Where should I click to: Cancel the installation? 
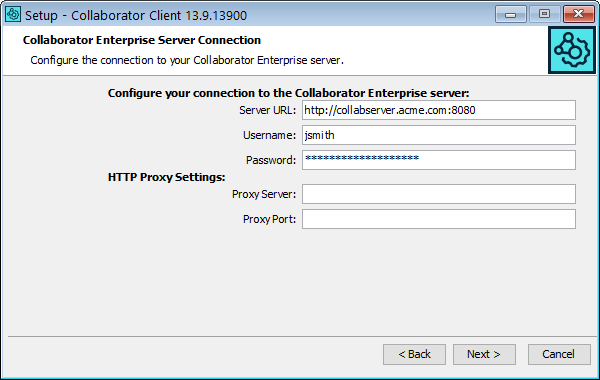tap(559, 354)
